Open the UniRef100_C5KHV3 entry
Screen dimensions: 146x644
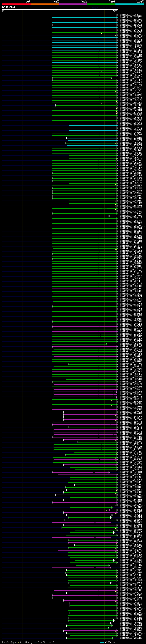[131, 543]
